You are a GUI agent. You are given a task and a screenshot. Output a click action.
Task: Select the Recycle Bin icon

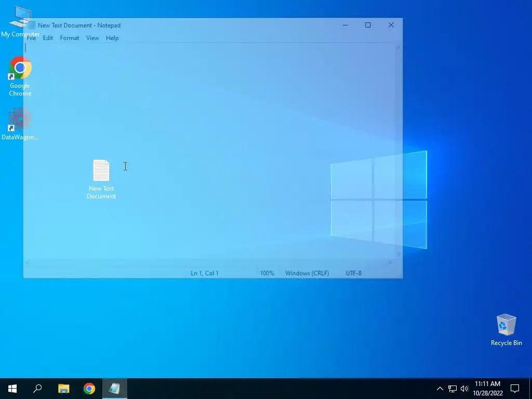(x=506, y=330)
